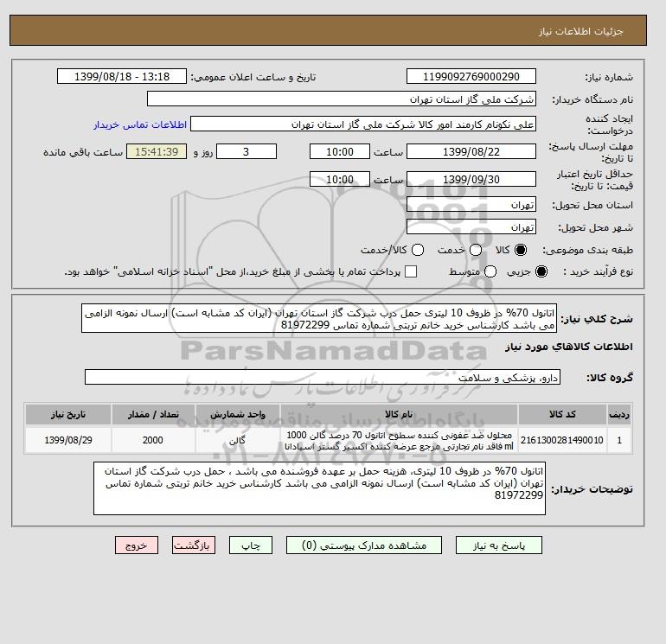Viewport: 666px width, 644px height.
Task: Click the خروج exit button
Action: click(x=137, y=545)
